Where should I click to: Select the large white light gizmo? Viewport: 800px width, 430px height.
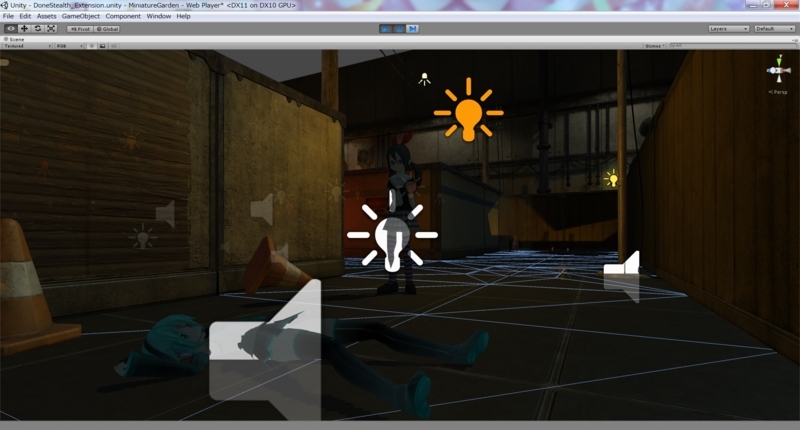(392, 234)
